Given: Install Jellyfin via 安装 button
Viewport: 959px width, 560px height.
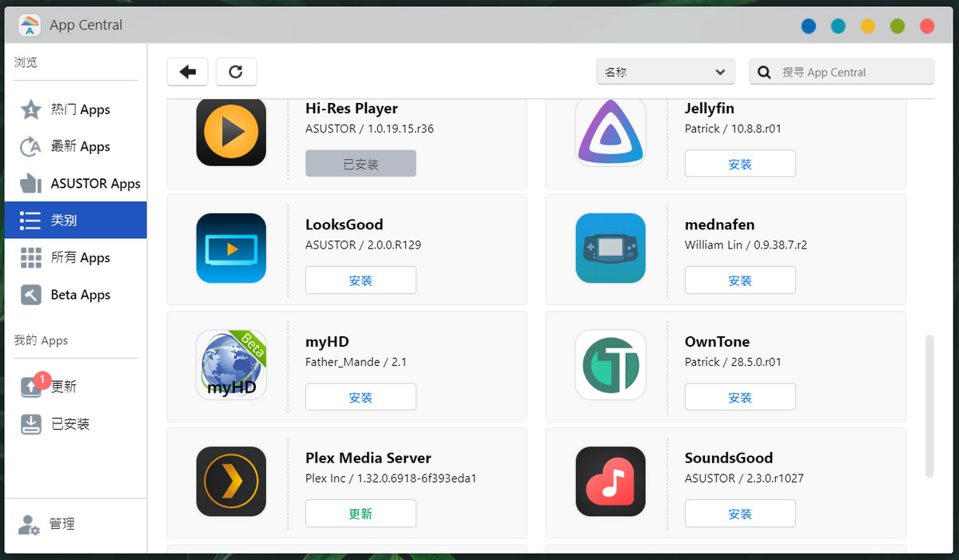Looking at the screenshot, I should click(x=740, y=164).
